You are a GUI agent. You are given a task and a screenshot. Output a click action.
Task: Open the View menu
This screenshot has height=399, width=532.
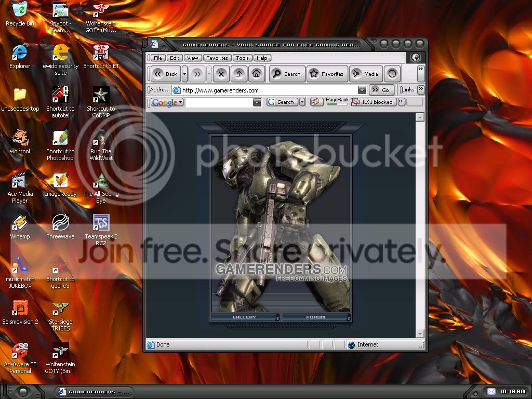pyautogui.click(x=192, y=58)
